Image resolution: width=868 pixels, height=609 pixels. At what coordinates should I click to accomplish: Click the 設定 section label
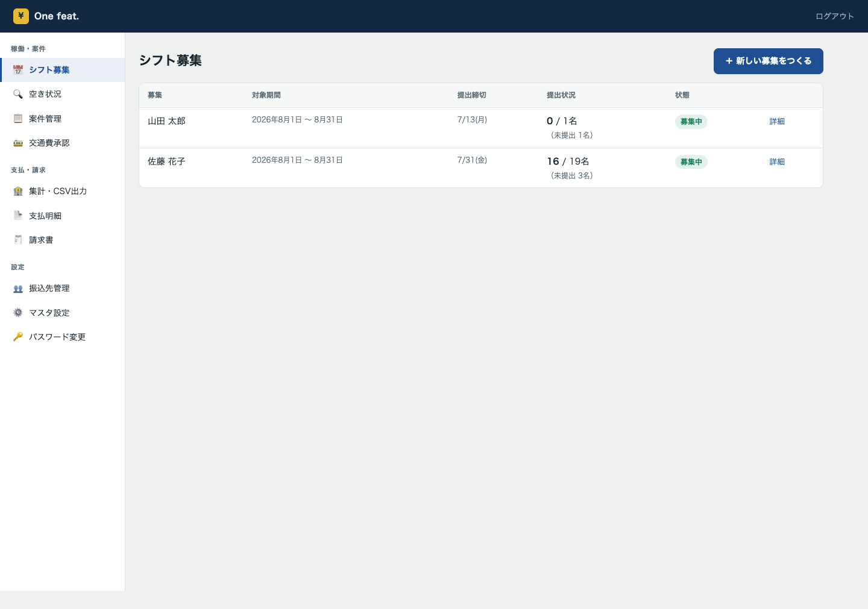(x=18, y=267)
